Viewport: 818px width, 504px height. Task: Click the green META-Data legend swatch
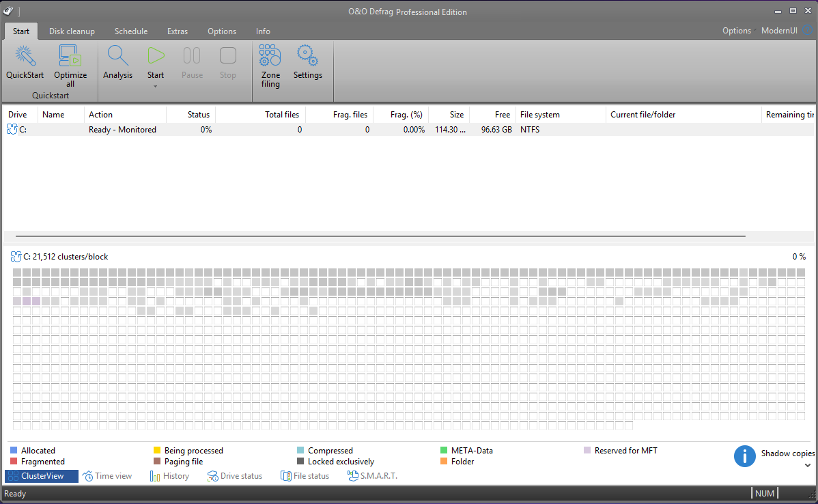(444, 450)
